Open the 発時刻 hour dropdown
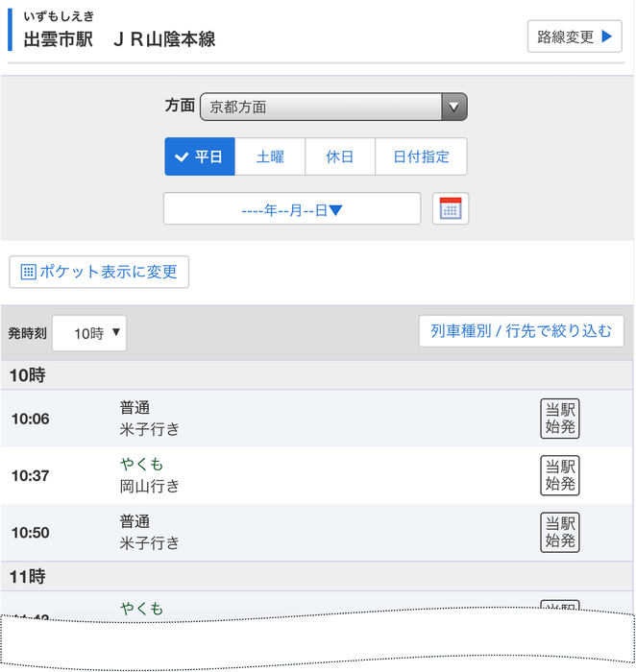The width and height of the screenshot is (636, 672). [89, 333]
